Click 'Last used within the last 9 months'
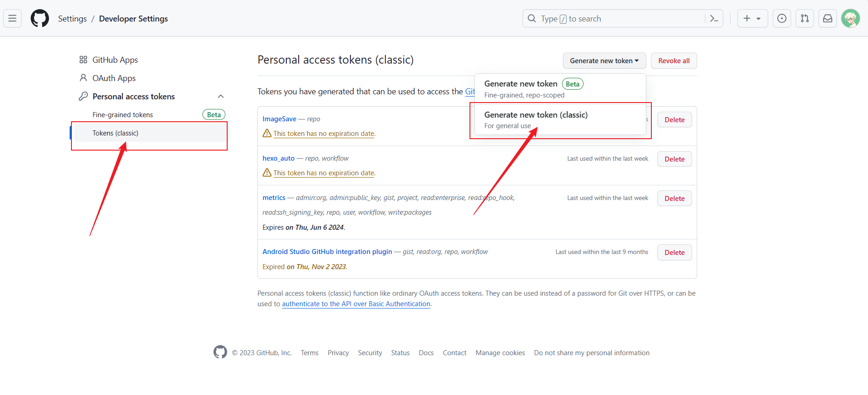The height and width of the screenshot is (395, 868). point(602,252)
